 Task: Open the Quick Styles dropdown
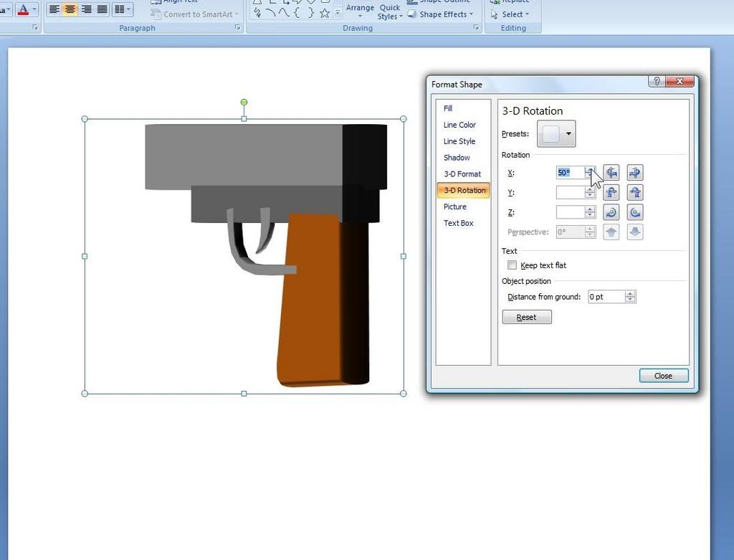tap(389, 11)
